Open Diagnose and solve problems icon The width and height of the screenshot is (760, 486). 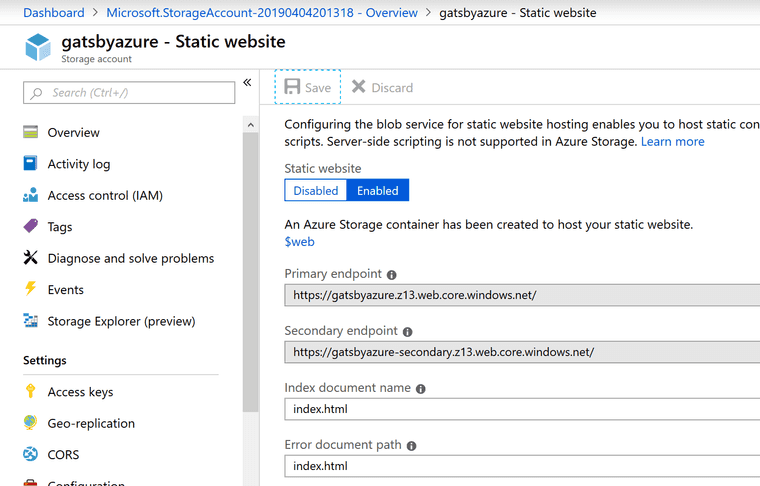click(31, 258)
